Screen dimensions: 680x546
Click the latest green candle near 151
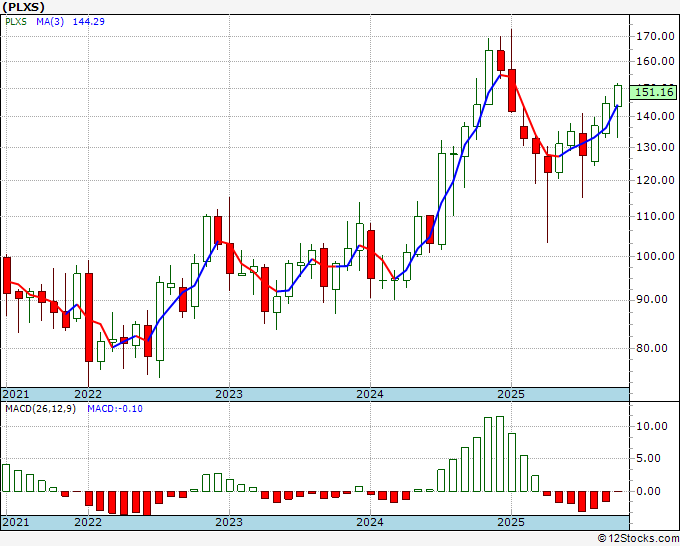click(618, 96)
